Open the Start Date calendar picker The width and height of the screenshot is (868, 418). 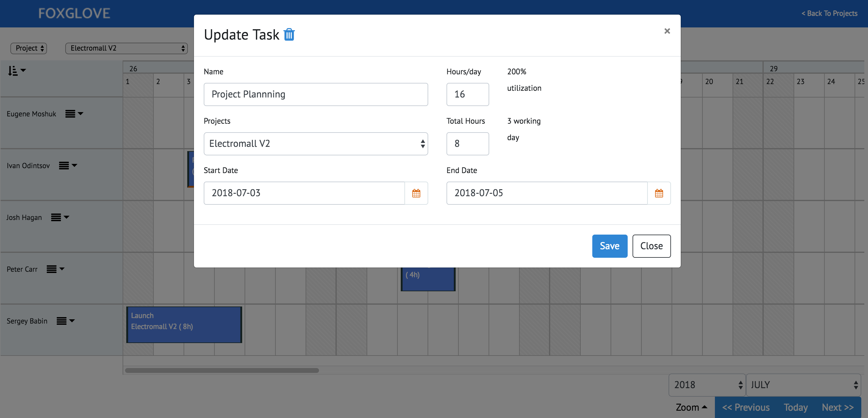pyautogui.click(x=416, y=193)
